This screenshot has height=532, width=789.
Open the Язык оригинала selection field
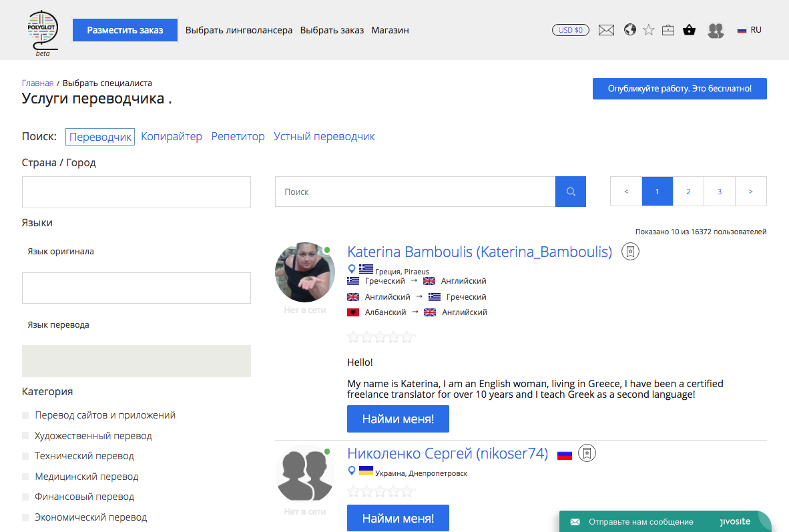136,288
